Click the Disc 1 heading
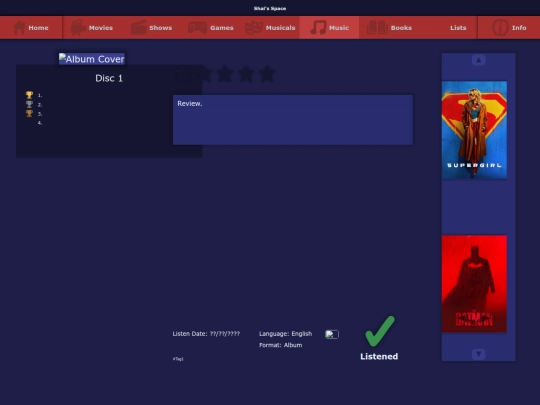The height and width of the screenshot is (405, 540). [x=109, y=78]
